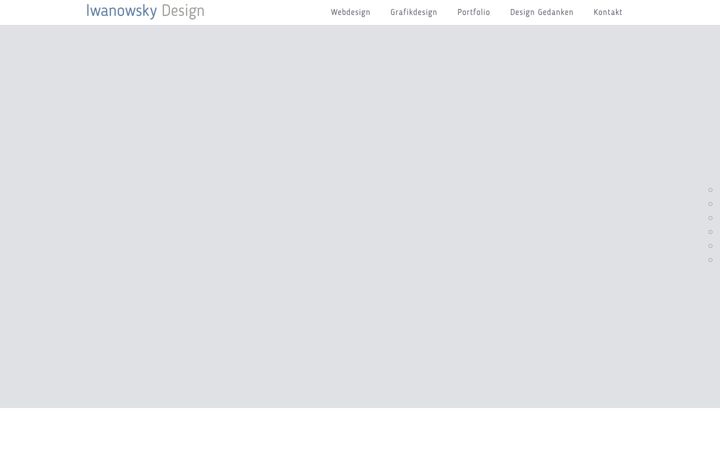Select the fourth side navigation dot
The height and width of the screenshot is (450, 720).
pyautogui.click(x=710, y=232)
